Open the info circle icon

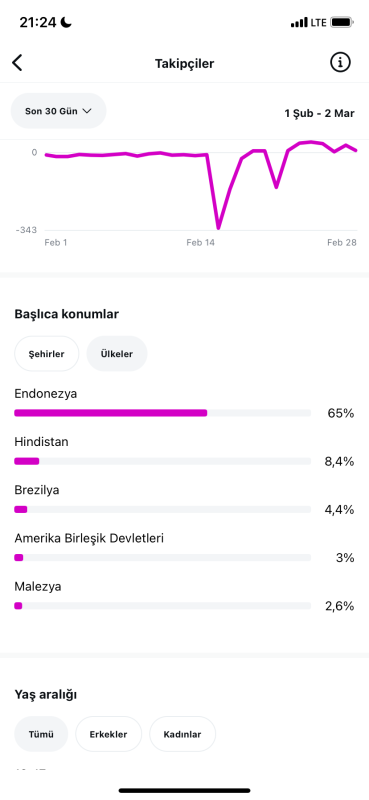click(340, 63)
